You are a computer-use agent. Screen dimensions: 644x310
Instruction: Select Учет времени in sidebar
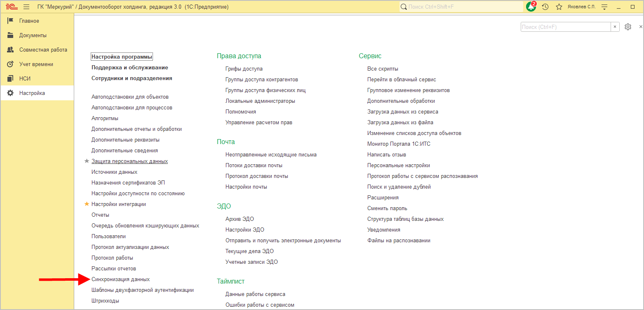[36, 64]
